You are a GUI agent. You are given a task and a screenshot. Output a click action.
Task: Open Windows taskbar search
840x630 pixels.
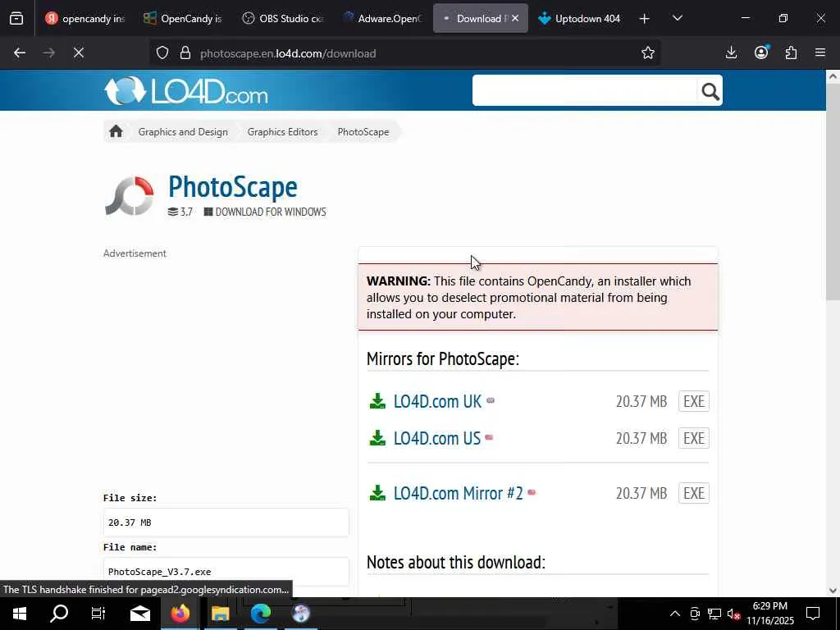[x=59, y=614]
